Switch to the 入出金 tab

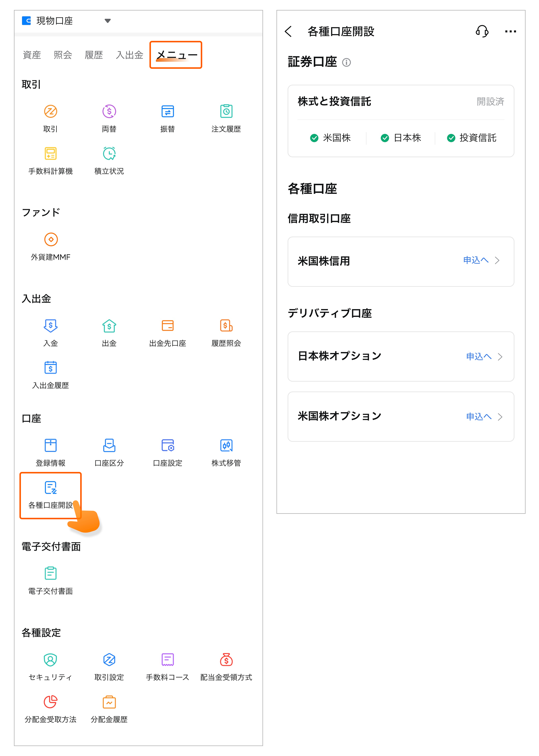[x=130, y=55]
